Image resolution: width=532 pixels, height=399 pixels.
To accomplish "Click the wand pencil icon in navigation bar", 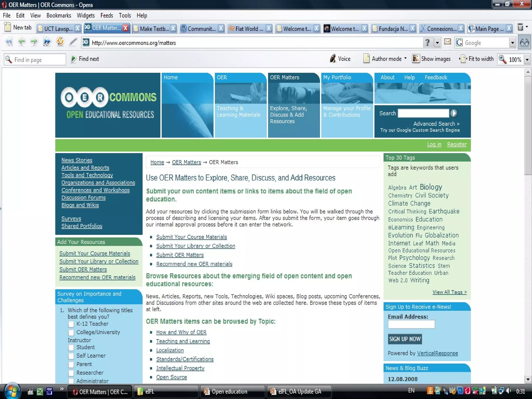I will [73, 42].
